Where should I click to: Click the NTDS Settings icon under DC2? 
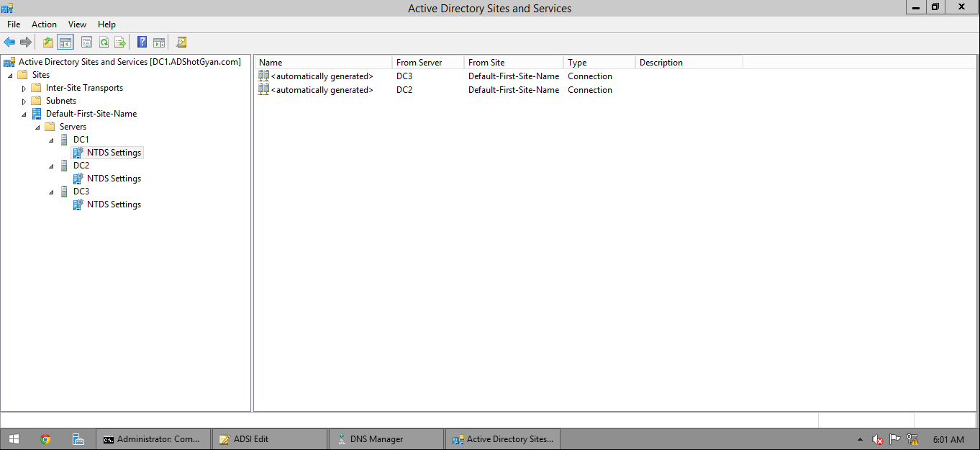[78, 178]
